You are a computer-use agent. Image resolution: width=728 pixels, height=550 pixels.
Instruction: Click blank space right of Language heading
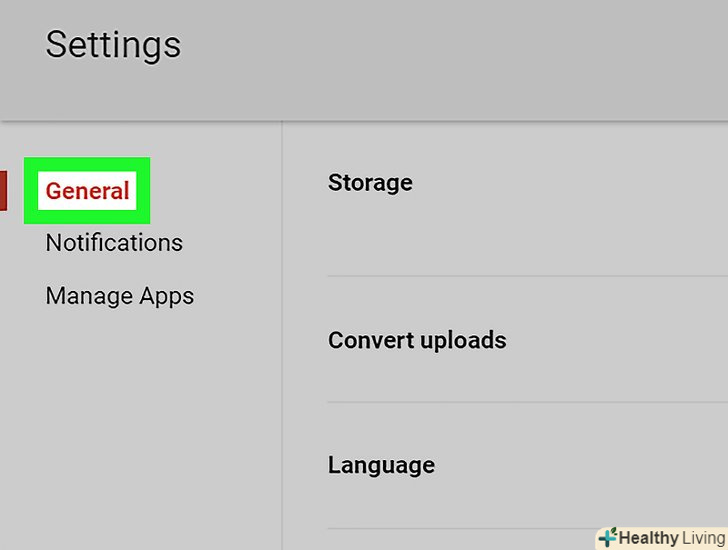[x=580, y=465]
